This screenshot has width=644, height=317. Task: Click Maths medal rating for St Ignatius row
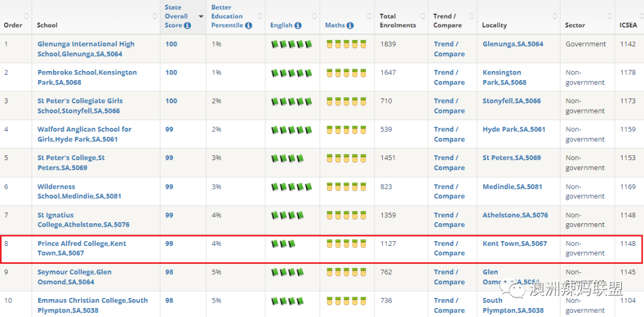(x=346, y=215)
